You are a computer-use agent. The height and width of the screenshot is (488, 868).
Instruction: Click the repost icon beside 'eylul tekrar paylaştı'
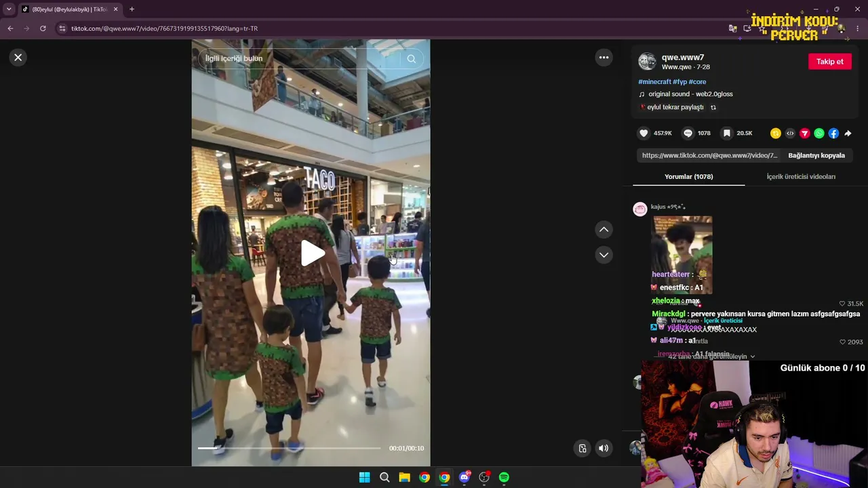[713, 107]
